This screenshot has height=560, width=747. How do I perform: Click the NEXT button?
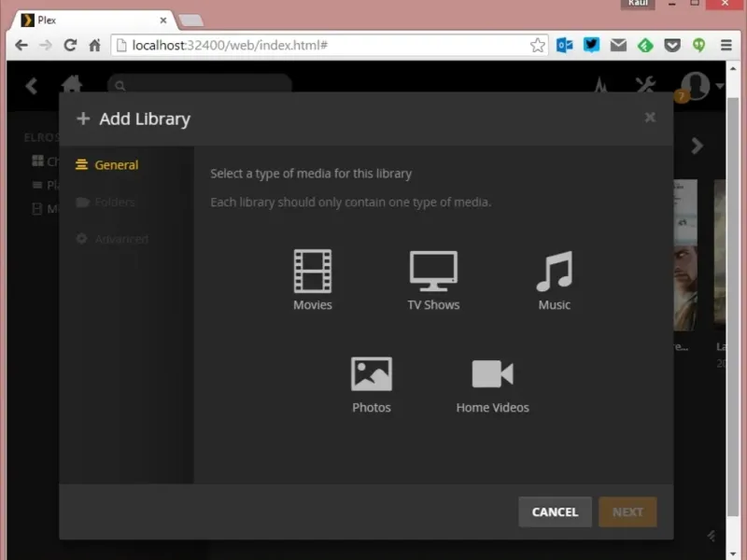(x=627, y=511)
